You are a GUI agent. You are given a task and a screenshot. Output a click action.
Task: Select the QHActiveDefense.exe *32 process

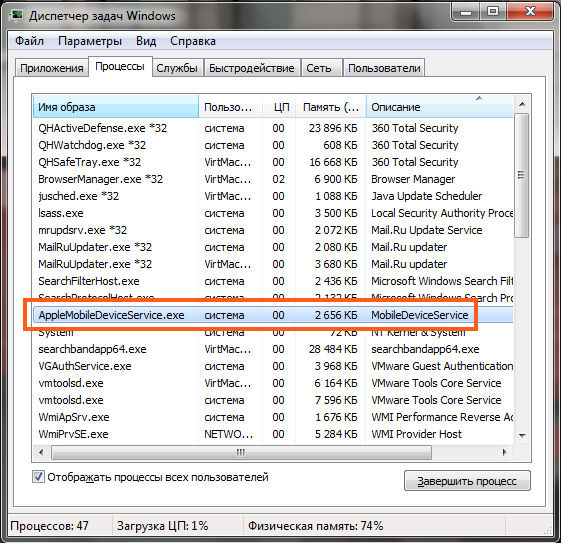point(273,128)
